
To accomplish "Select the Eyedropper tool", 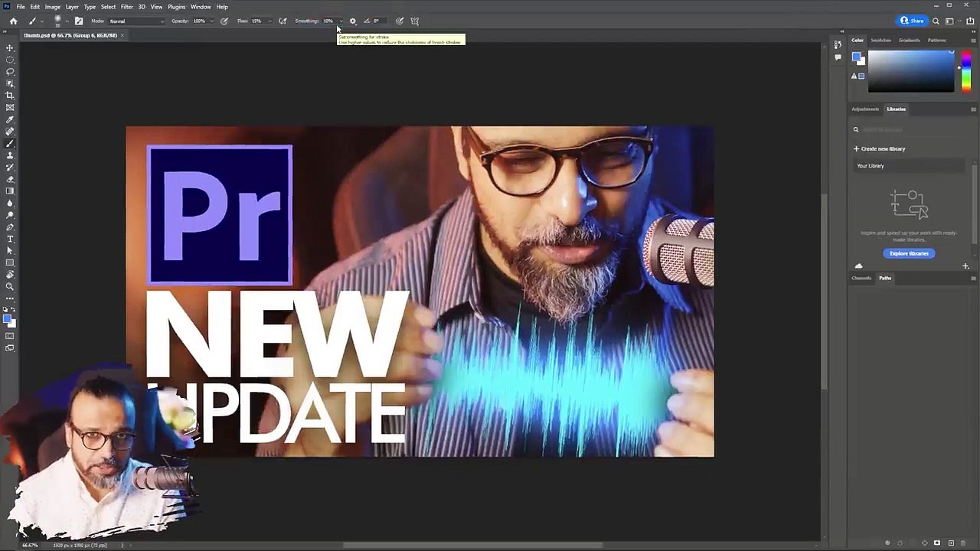I will pyautogui.click(x=10, y=119).
